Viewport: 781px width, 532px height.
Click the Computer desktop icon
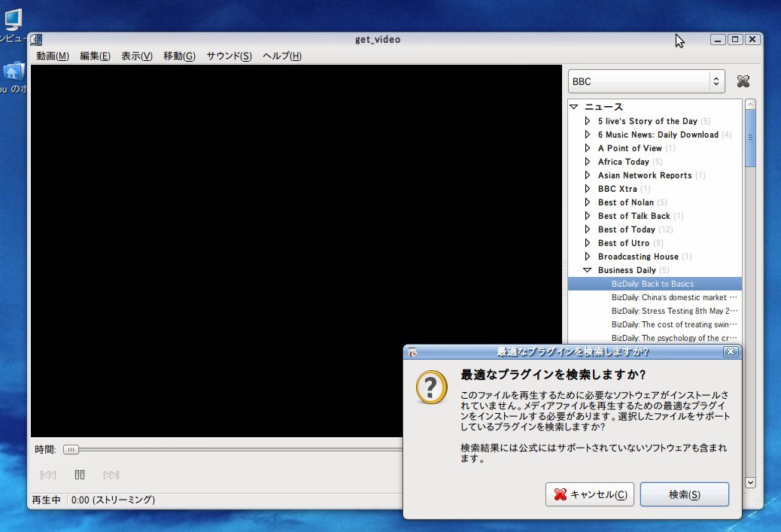13,20
